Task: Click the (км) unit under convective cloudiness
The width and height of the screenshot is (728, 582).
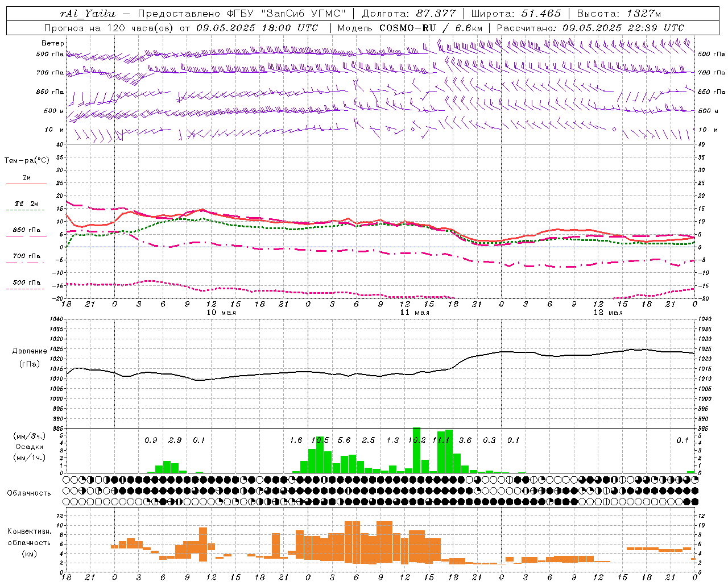Action: 30,554
